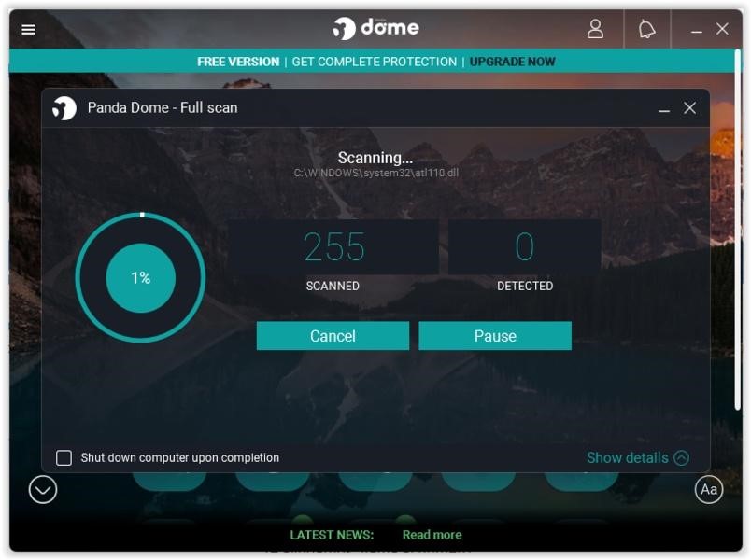The width and height of the screenshot is (751, 560).
Task: Expand panel with bottom-left down chevron
Action: 43,490
